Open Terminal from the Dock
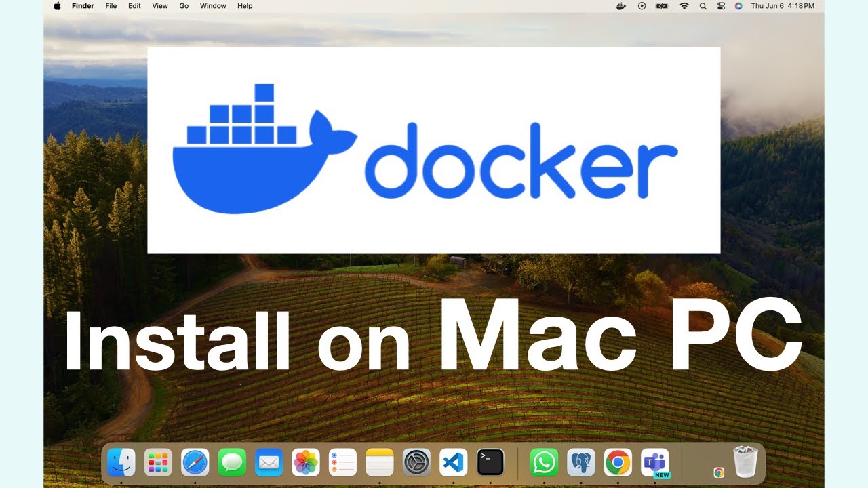The height and width of the screenshot is (488, 868). (x=490, y=463)
